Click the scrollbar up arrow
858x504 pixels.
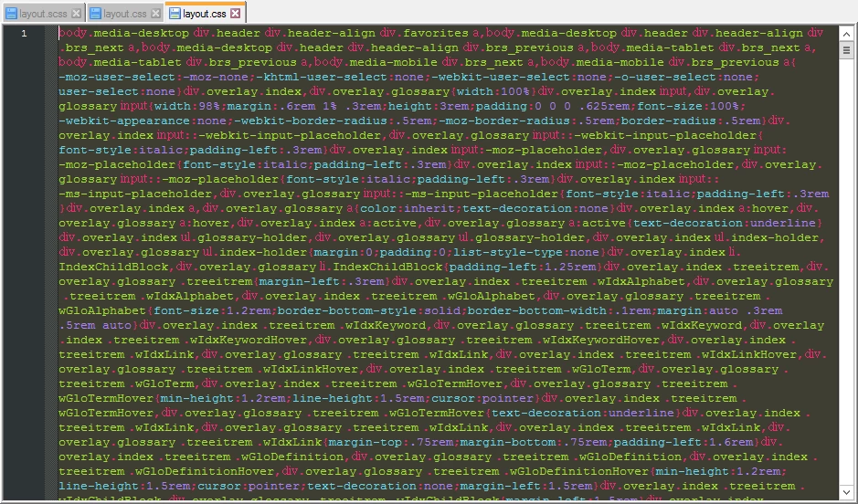point(846,34)
